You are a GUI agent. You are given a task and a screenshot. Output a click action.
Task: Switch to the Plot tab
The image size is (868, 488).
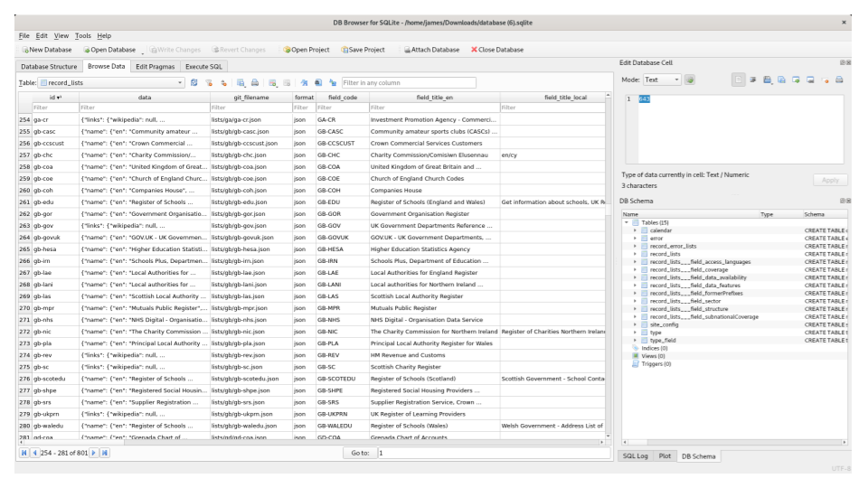[665, 455]
